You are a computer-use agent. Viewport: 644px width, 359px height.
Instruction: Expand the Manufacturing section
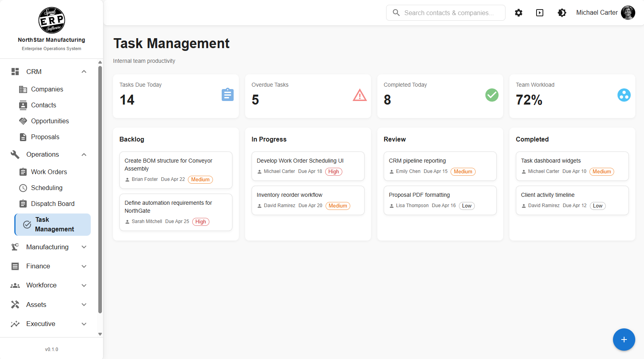(49, 247)
